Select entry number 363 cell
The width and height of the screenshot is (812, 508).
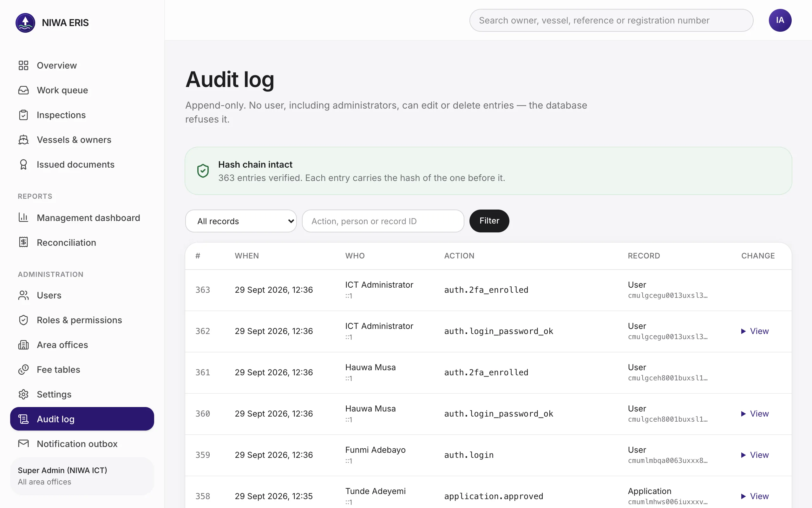[203, 290]
